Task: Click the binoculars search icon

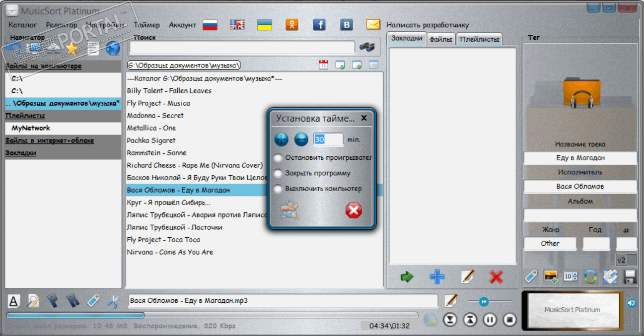Action: click(x=367, y=47)
